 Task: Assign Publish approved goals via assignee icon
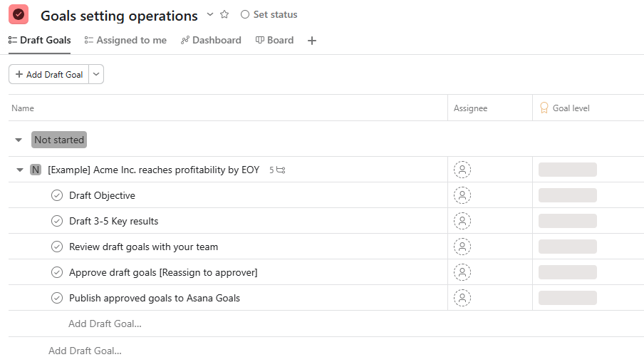point(462,298)
